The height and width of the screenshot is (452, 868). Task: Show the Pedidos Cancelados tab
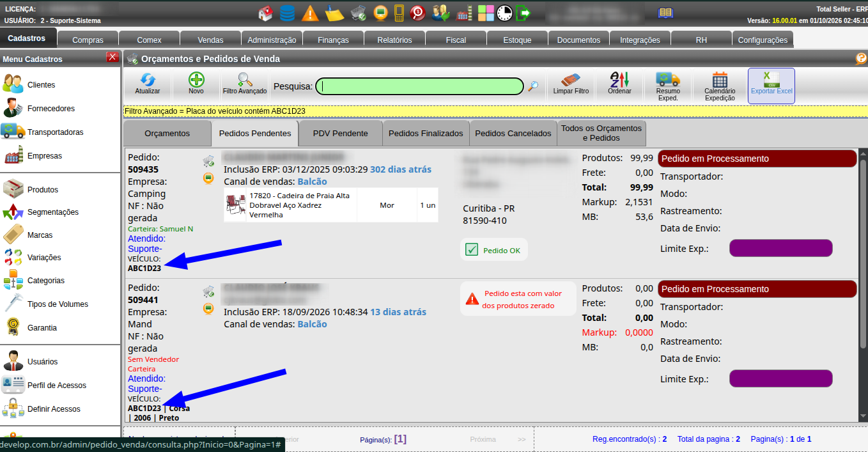pos(513,134)
